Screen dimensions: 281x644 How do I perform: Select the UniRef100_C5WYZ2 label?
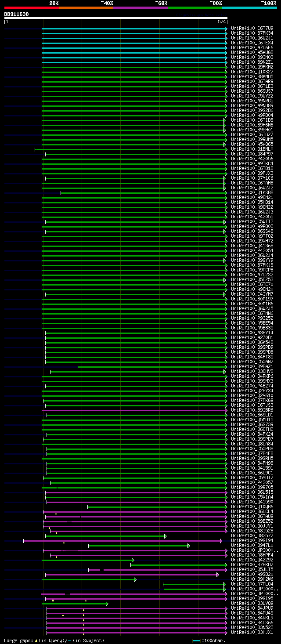[252, 96]
